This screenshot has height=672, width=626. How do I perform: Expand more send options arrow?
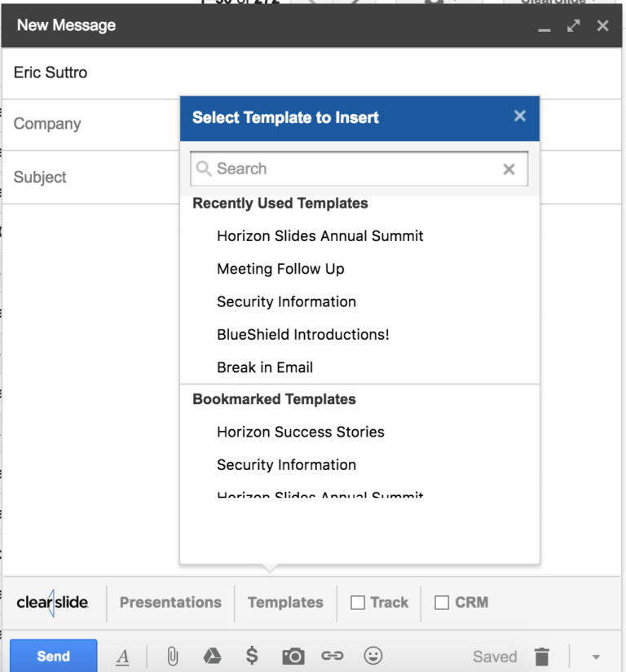595,656
